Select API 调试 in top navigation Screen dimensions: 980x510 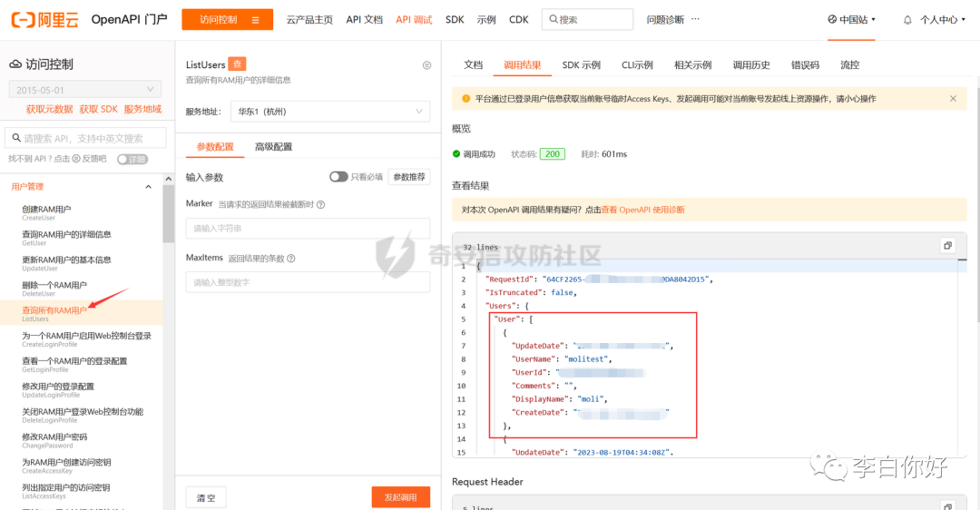tap(414, 19)
